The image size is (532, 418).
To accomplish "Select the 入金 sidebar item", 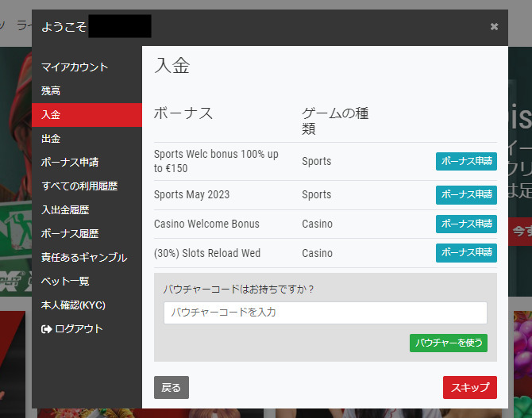I will 87,115.
